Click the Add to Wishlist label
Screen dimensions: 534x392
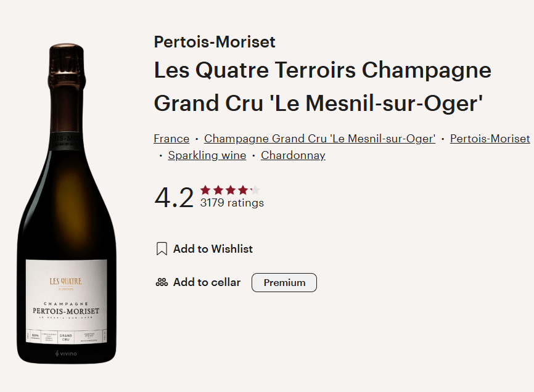tap(213, 248)
